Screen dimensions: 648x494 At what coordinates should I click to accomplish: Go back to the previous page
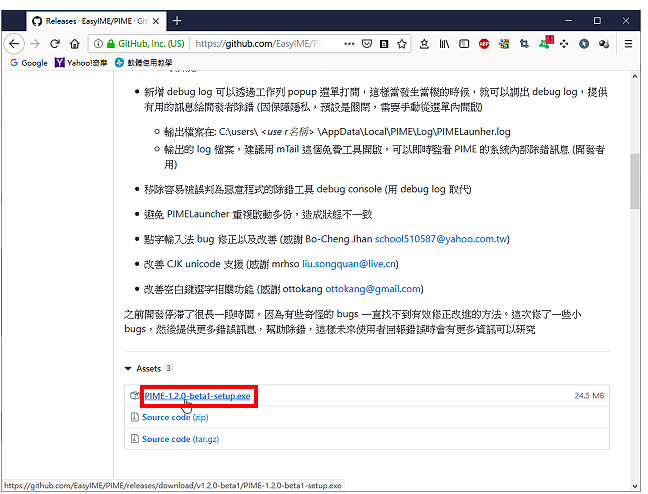click(14, 44)
